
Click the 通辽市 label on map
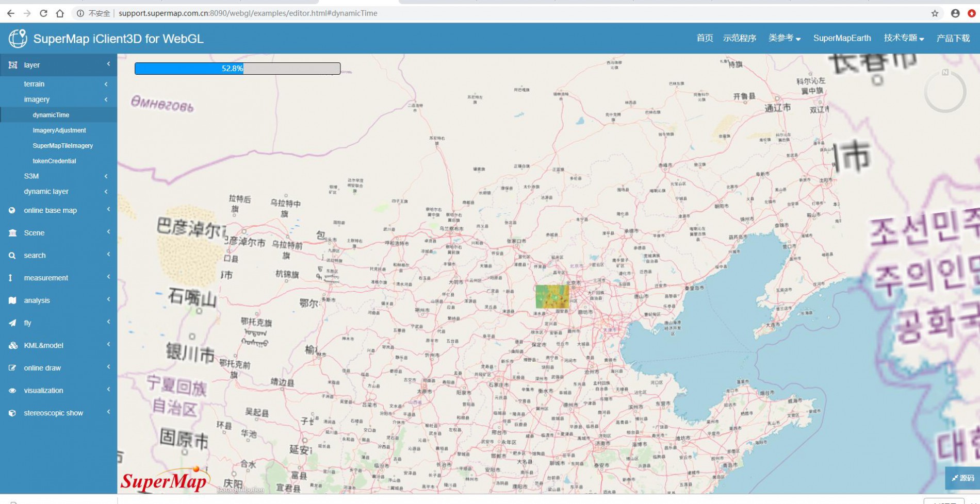coord(777,108)
